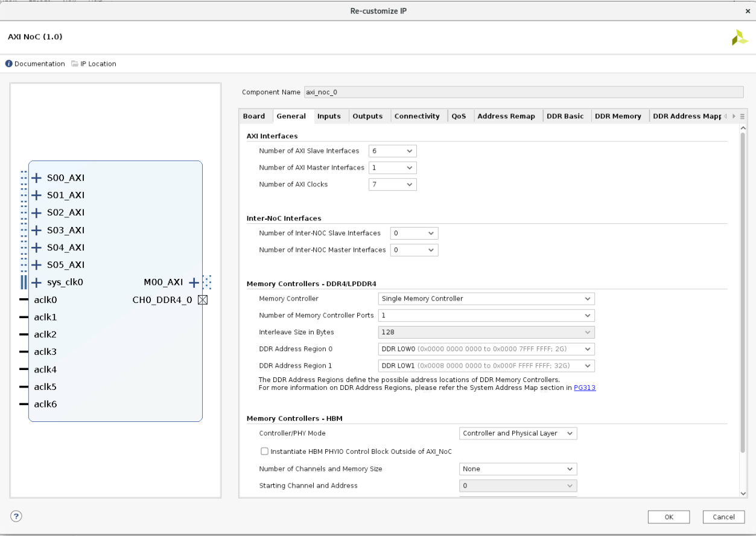Image resolution: width=756 pixels, height=536 pixels.
Task: Open Controller/PHY Mode dropdown
Action: pos(518,433)
